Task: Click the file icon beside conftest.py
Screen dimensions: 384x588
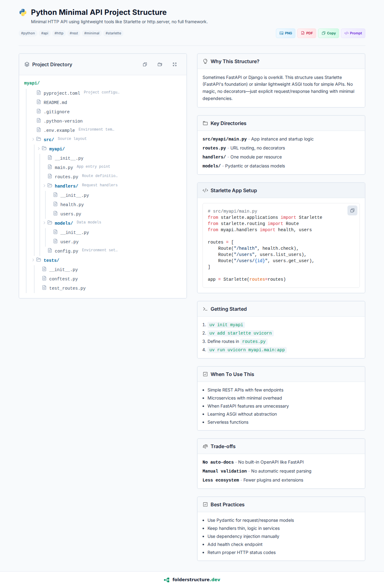Action: (44, 279)
